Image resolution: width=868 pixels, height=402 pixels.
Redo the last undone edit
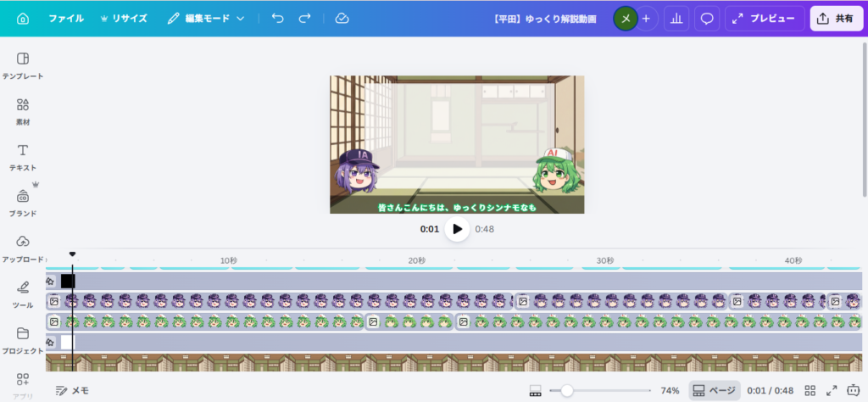[305, 18]
